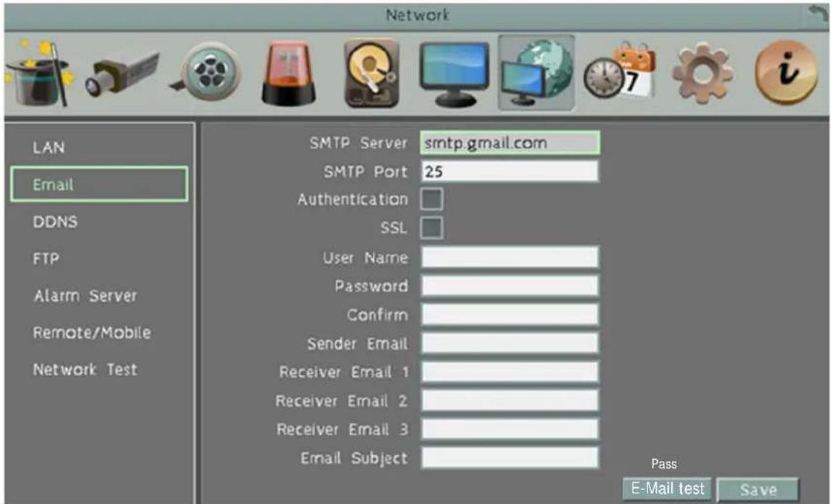Click the 'Network' title text
831x504 pixels.
[x=417, y=15]
